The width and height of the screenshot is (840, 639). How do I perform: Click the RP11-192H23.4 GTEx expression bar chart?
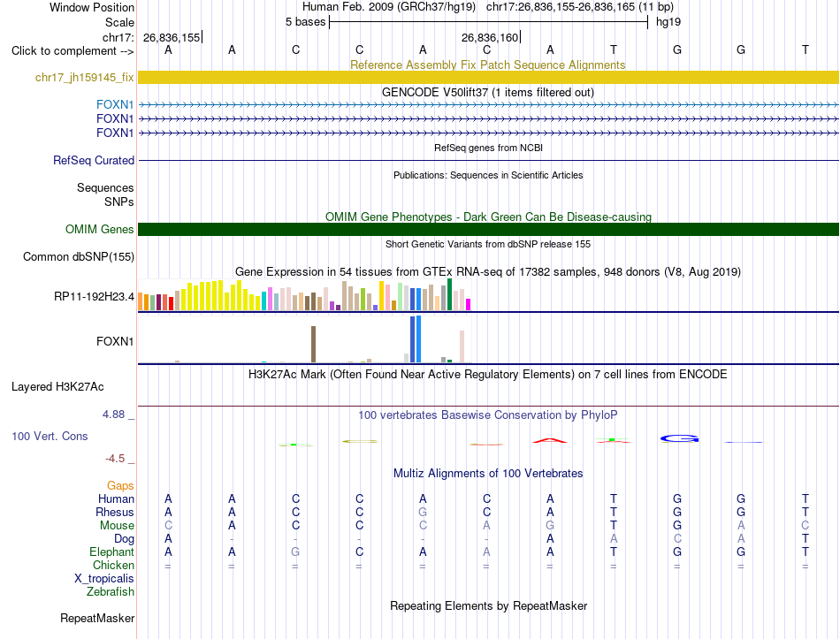click(x=304, y=294)
